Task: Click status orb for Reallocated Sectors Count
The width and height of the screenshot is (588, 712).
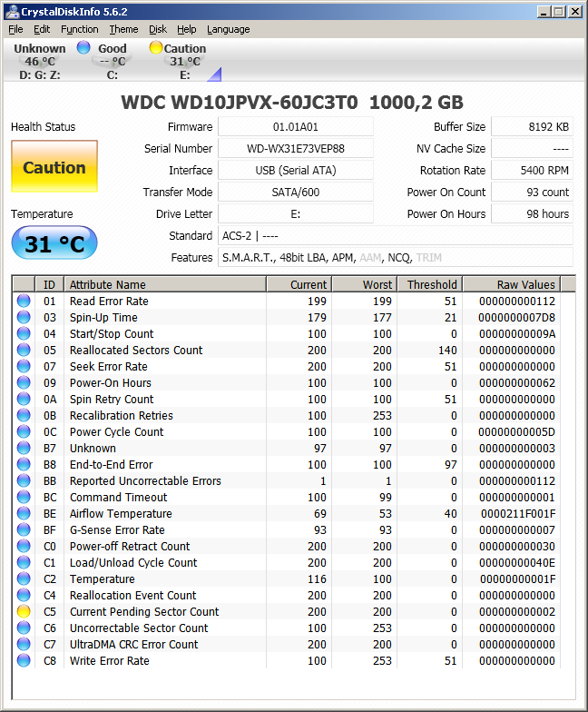Action: (x=24, y=350)
